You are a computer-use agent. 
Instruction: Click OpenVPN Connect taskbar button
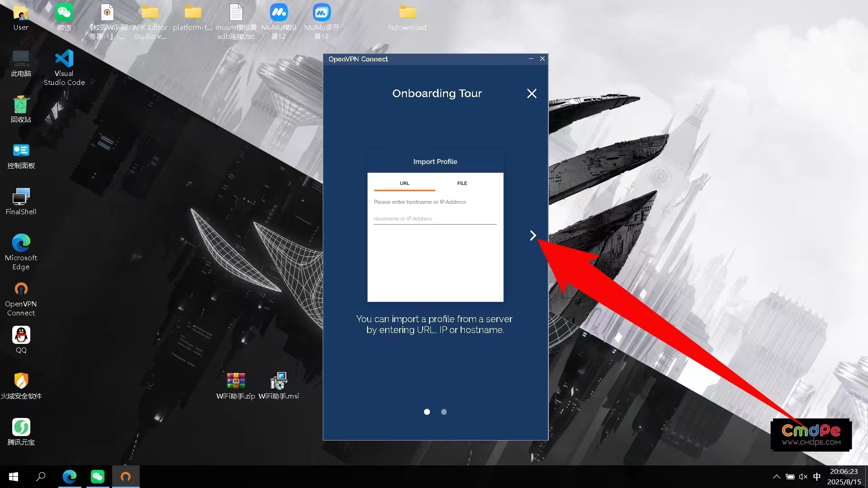(x=126, y=477)
